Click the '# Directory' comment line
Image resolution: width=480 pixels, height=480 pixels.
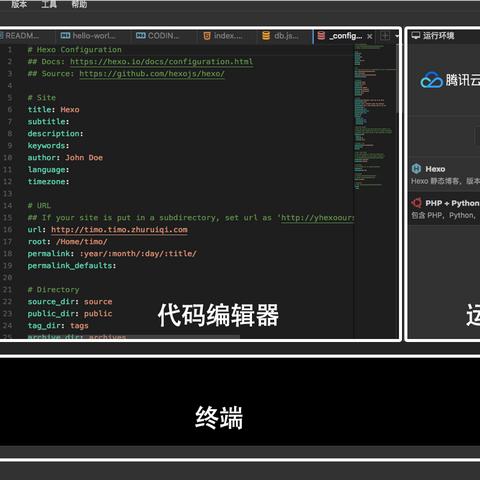point(53,290)
